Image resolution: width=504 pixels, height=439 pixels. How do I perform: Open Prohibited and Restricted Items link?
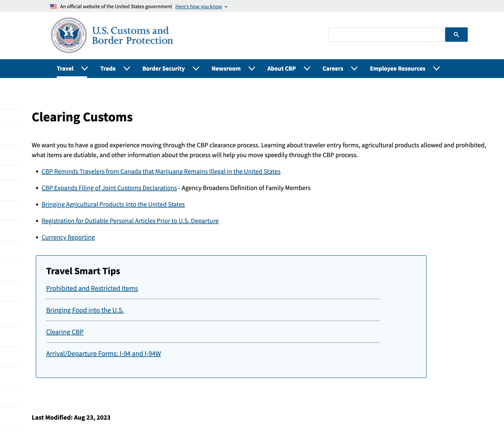click(x=92, y=288)
